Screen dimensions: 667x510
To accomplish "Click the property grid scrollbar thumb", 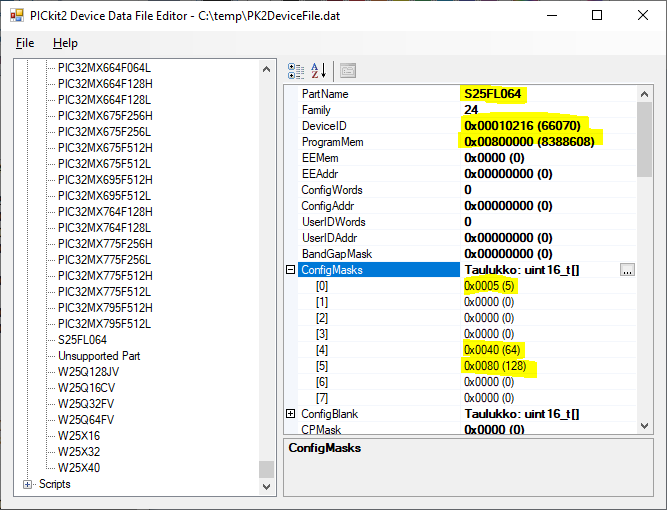I will [644, 139].
